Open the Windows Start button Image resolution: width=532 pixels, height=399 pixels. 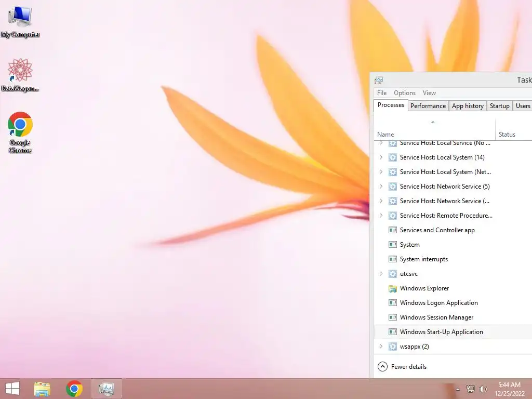click(12, 389)
